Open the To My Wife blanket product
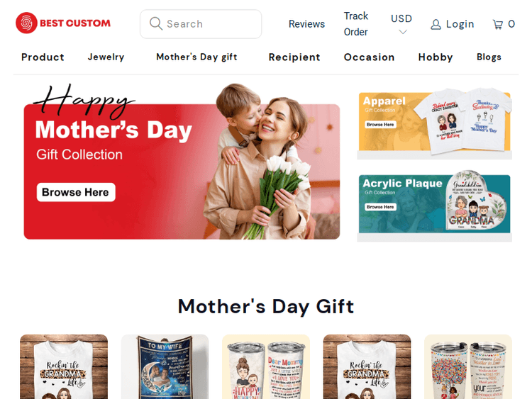This screenshot has height=399, width=532. coord(165,367)
